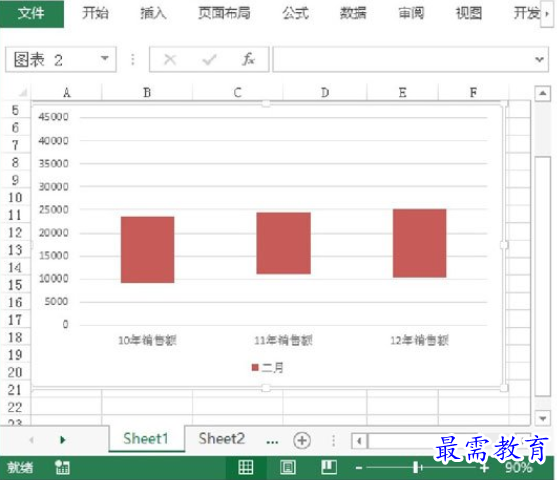Click the 25000 axis value
Screen dimensions: 557x480
53,210
